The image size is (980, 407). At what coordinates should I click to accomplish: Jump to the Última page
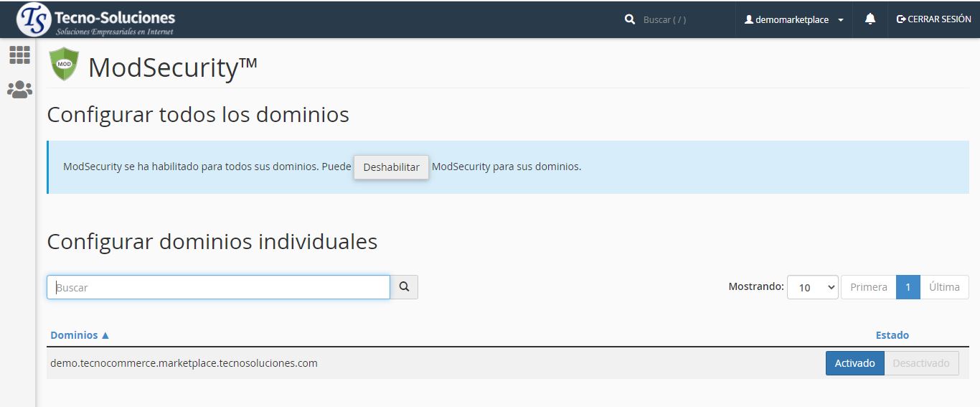coord(944,287)
